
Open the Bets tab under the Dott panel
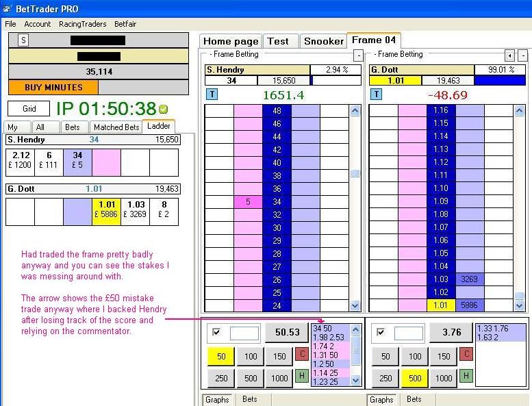click(x=414, y=399)
